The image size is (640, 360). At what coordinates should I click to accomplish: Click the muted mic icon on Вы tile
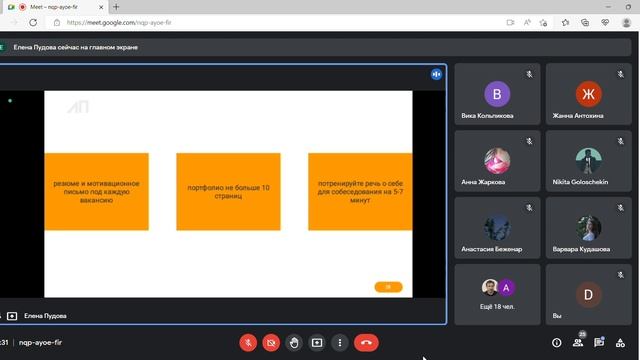620,275
